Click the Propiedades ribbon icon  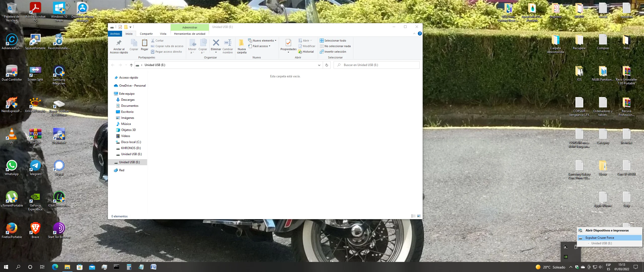[288, 43]
